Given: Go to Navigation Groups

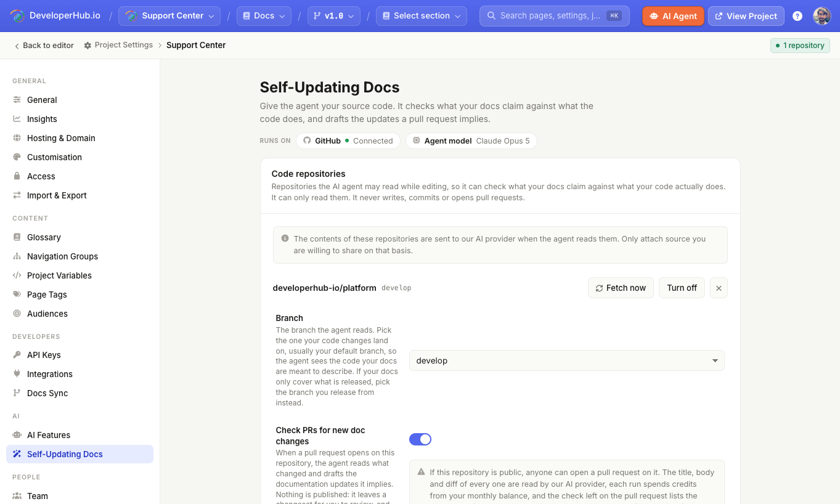Looking at the screenshot, I should [x=80, y=256].
